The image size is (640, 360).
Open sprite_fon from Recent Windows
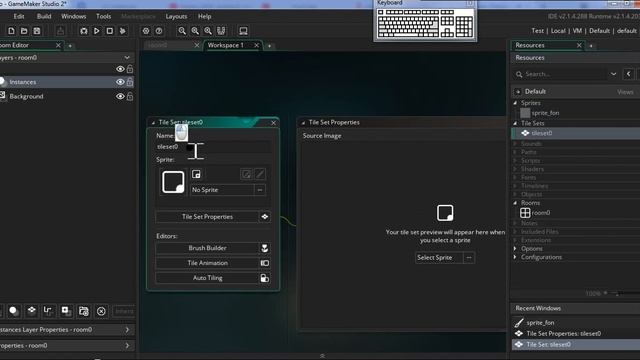point(540,322)
